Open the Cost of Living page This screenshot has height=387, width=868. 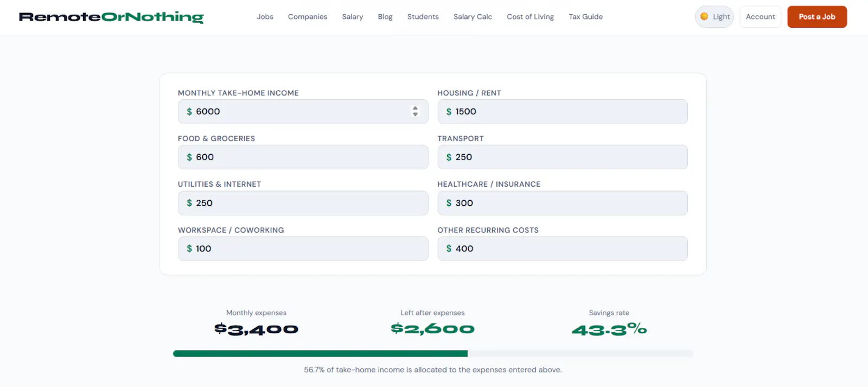pyautogui.click(x=531, y=17)
